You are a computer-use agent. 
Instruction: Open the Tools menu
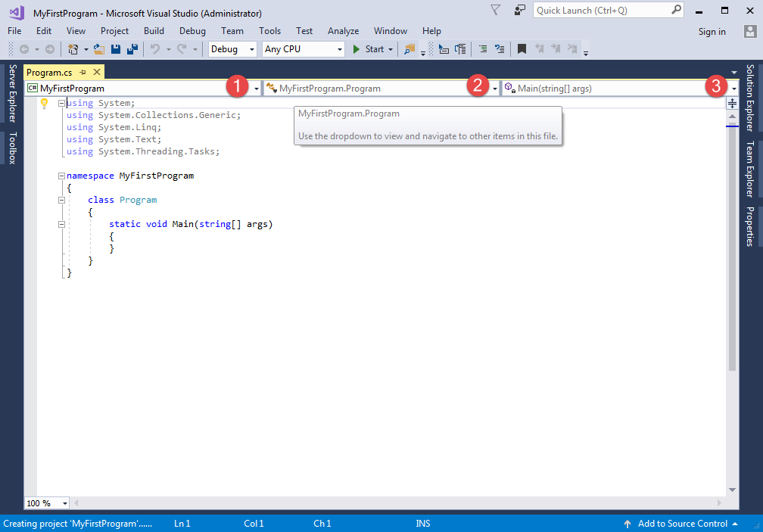pos(269,31)
